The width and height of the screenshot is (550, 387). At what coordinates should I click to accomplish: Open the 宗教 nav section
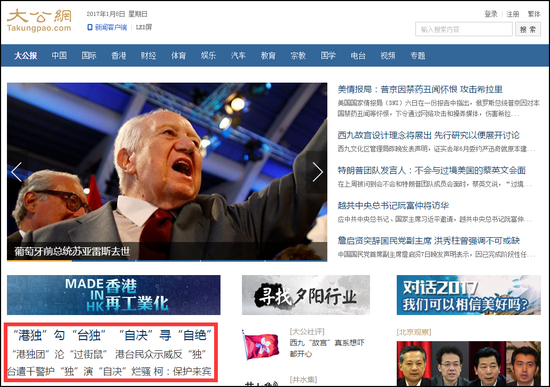pos(298,55)
